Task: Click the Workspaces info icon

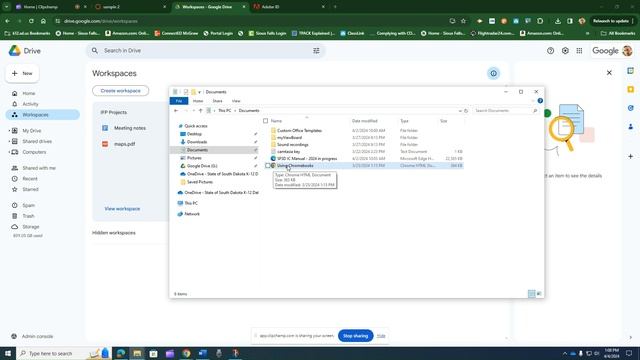Action: pos(493,73)
